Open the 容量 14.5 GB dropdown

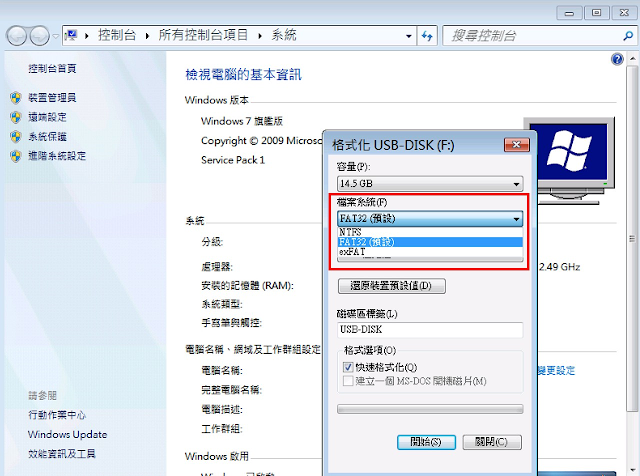tap(430, 184)
